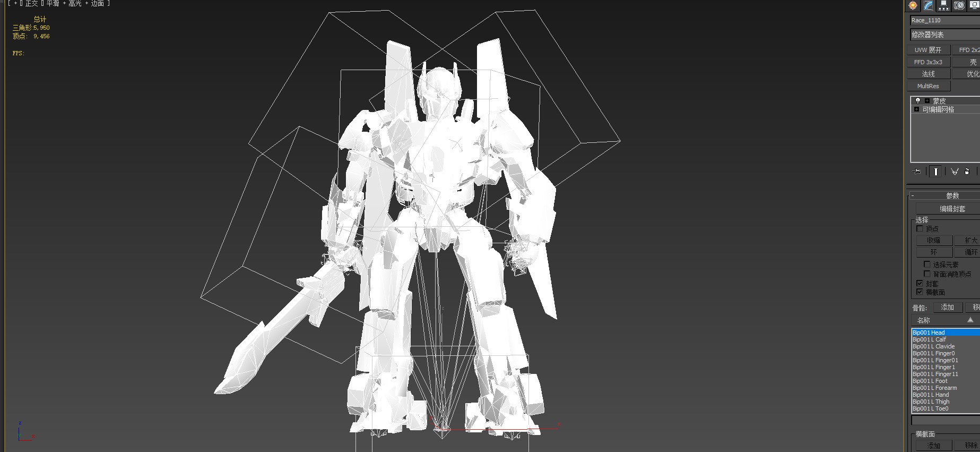Expand the 蒙皮 modifier plus icon

[x=927, y=100]
